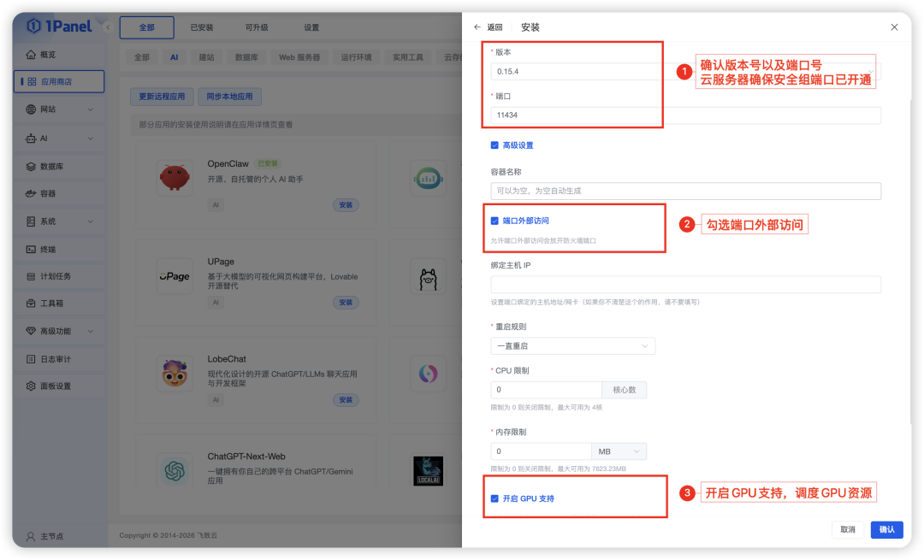Select the 运行环境 category filter
This screenshot has height=560, width=924.
click(356, 57)
